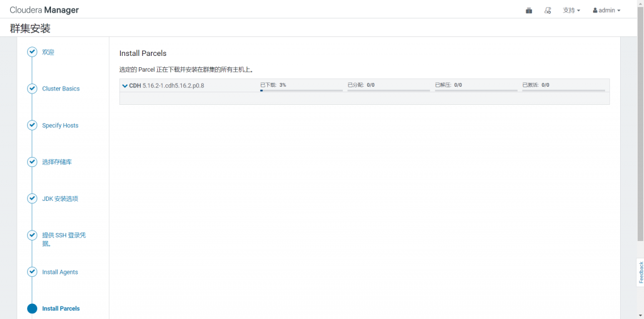Click the 选择存储库 checkmark icon
This screenshot has height=319, width=644.
coord(32,162)
